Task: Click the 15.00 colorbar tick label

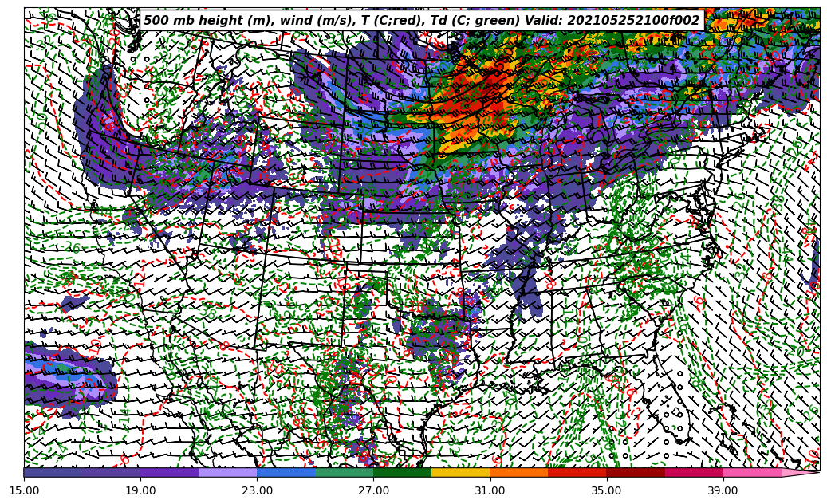Action: 25,490
